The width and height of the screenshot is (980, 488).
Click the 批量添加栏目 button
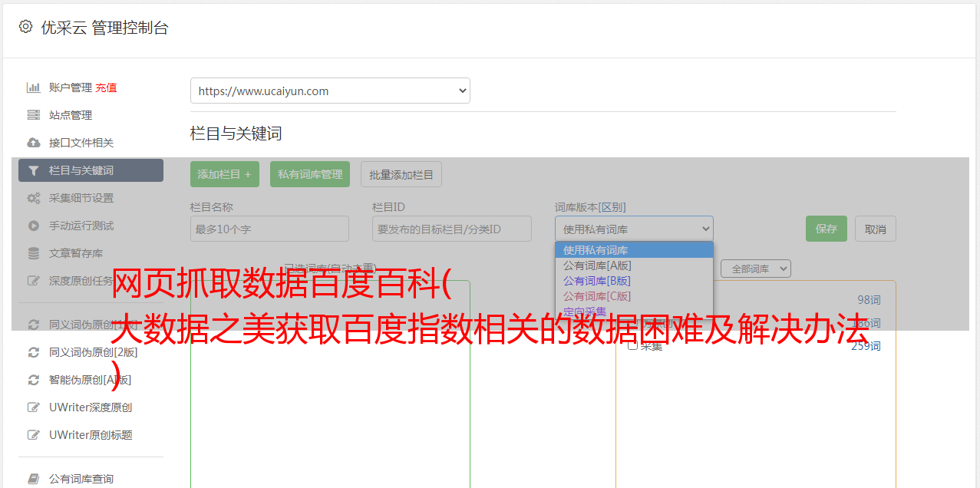(x=401, y=174)
